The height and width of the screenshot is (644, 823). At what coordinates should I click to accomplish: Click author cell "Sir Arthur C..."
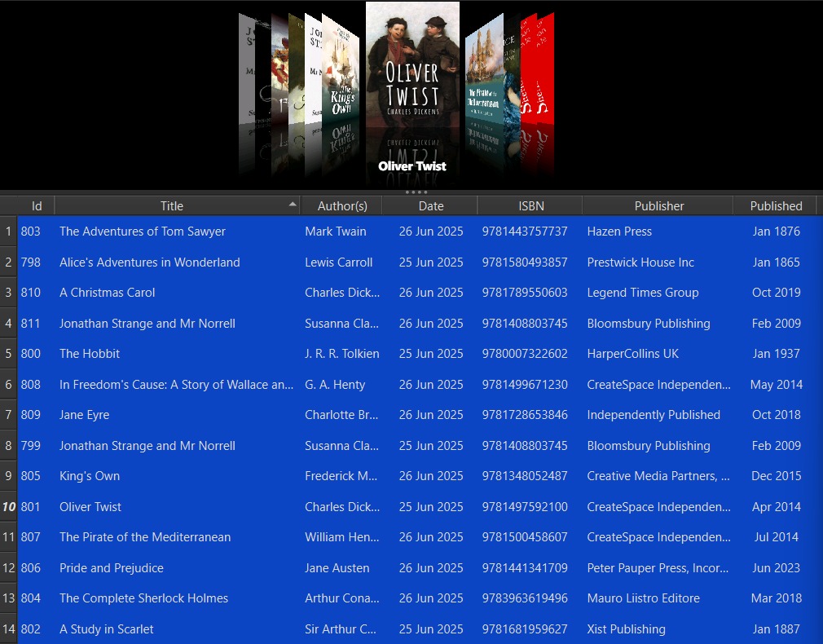(x=340, y=629)
